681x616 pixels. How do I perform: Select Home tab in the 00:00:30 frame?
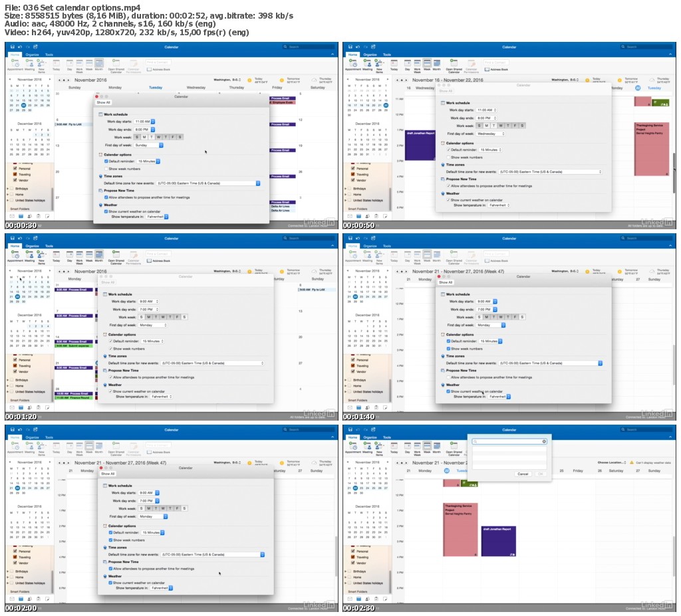pos(15,54)
